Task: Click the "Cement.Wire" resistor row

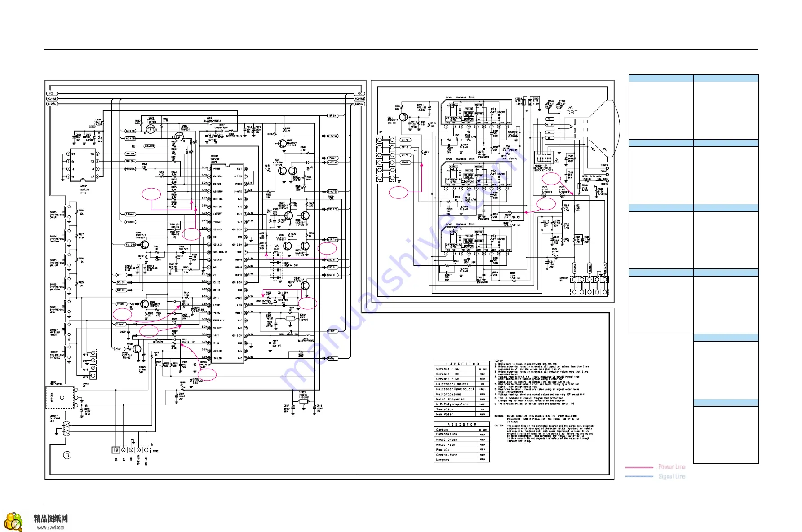Action: pyautogui.click(x=461, y=455)
